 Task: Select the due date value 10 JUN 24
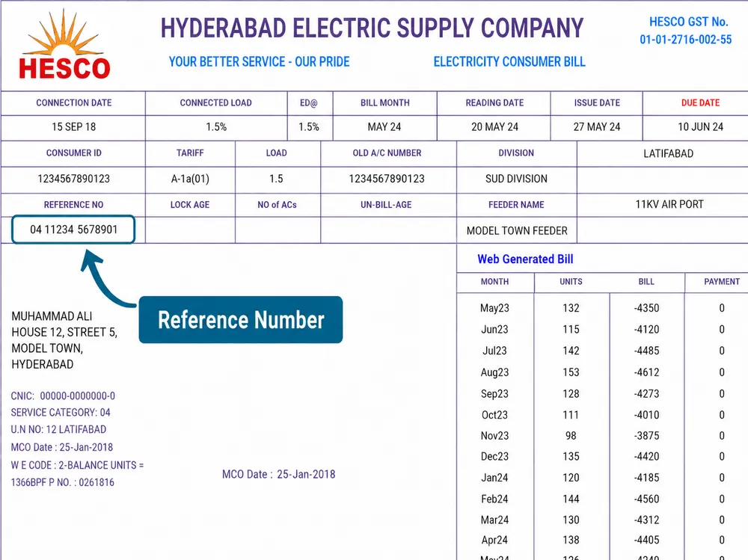(700, 127)
